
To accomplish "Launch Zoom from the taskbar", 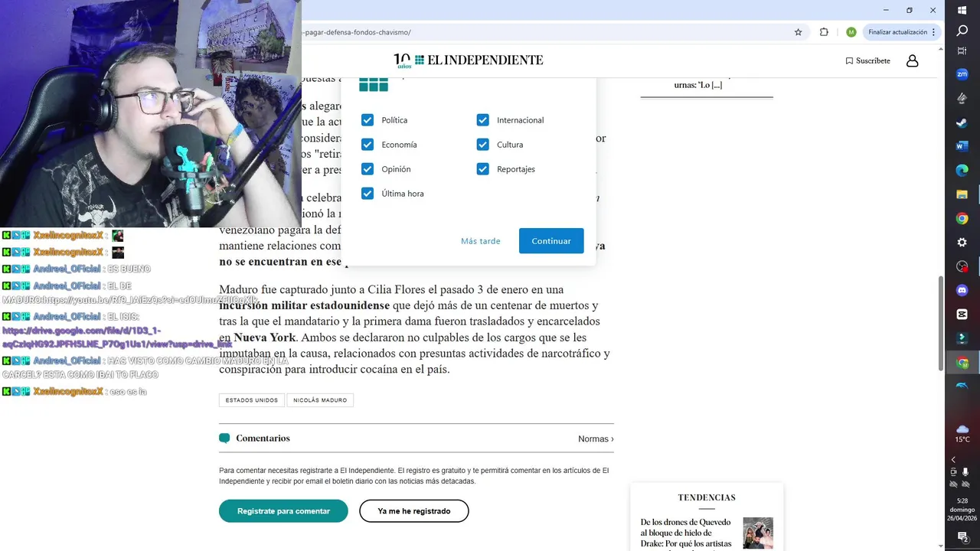I will [x=962, y=74].
